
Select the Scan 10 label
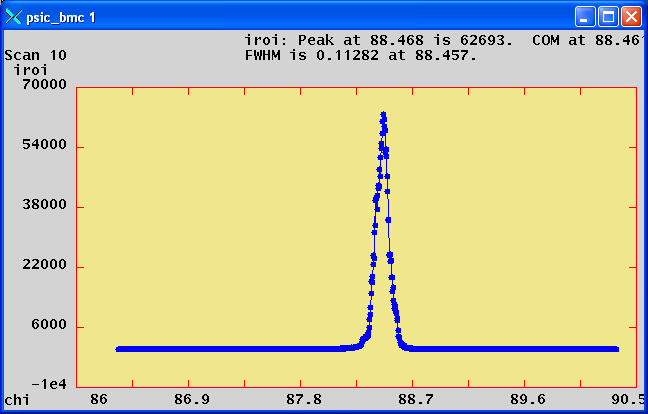click(x=36, y=55)
